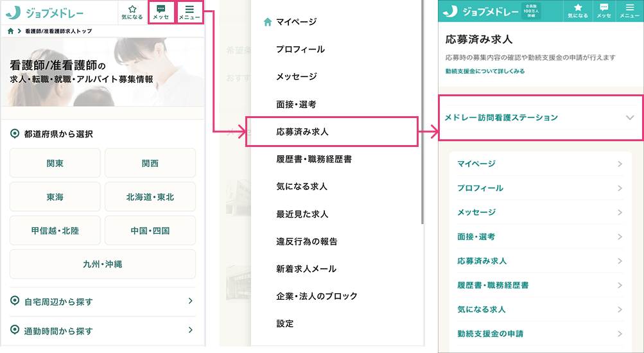Select the 中国・四国 region button
The image size is (644, 353).
[x=150, y=230]
